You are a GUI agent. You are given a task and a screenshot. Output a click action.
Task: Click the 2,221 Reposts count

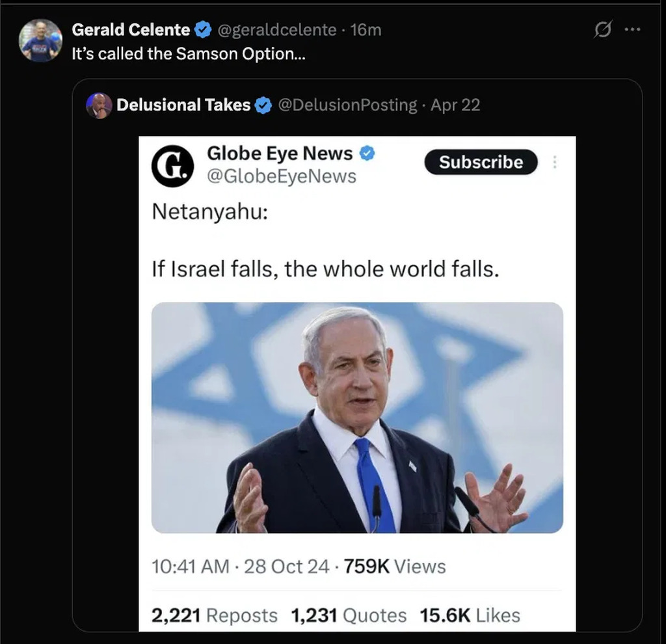pos(214,615)
